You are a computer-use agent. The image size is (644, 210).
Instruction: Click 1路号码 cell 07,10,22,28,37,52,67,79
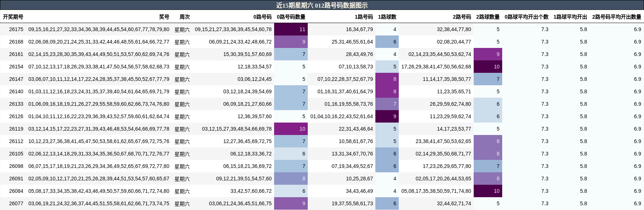pos(345,79)
